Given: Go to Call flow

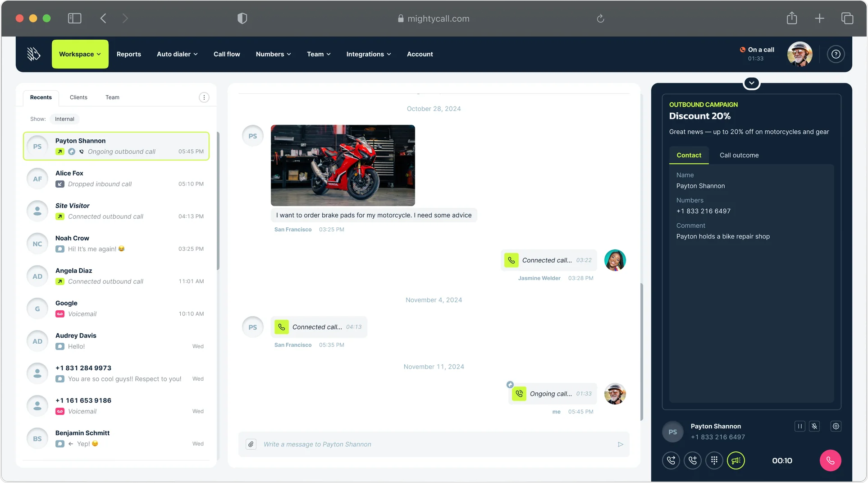Looking at the screenshot, I should tap(227, 54).
